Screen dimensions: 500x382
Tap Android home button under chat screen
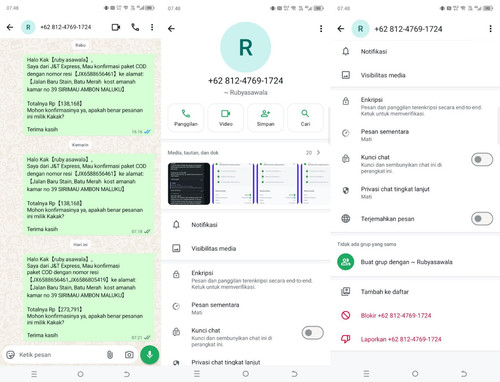coord(80,374)
